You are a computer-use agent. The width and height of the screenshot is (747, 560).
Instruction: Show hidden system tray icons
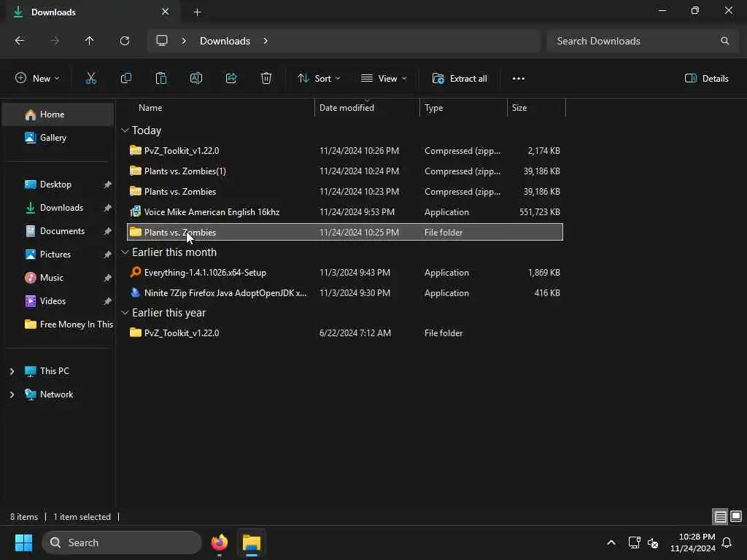click(x=611, y=542)
